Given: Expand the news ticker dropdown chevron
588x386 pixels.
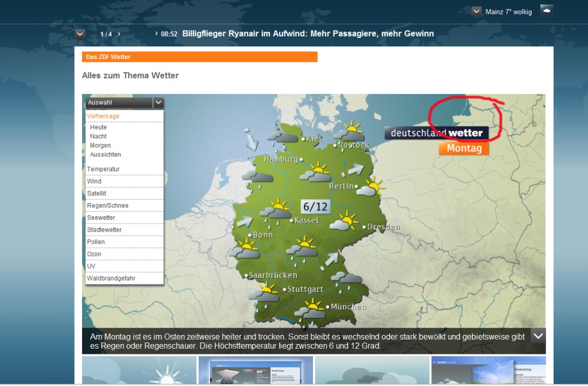Looking at the screenshot, I should (80, 34).
